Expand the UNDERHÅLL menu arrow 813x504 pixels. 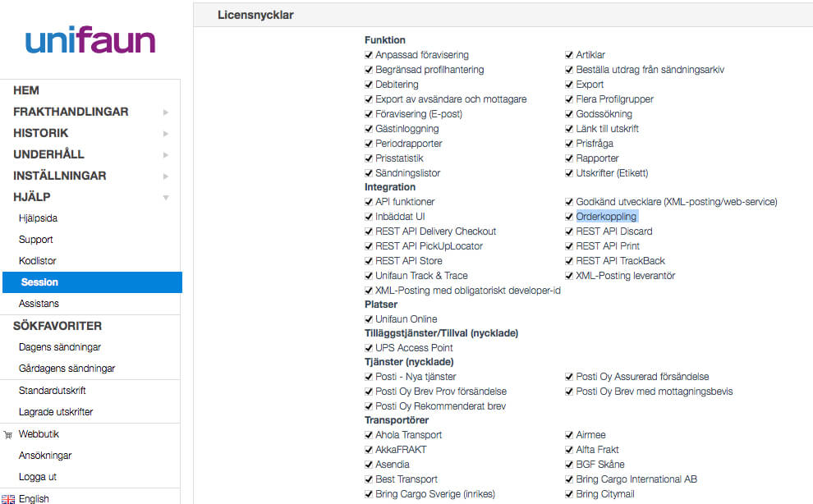click(x=165, y=154)
